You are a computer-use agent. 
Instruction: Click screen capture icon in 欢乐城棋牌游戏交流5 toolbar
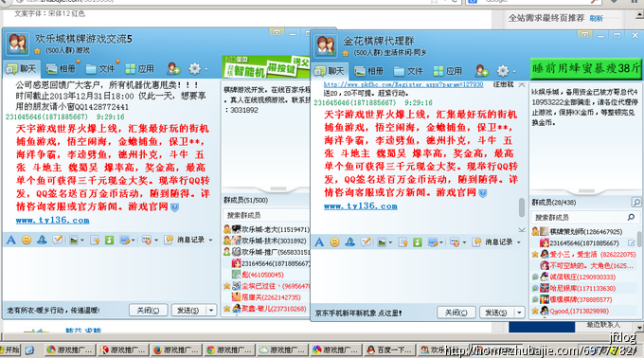[124, 241]
